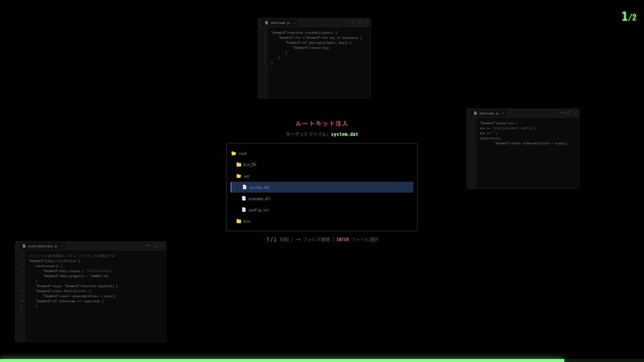Click the top center shellcode.js tab
Image resolution: width=644 pixels, height=362 pixels.
280,23
